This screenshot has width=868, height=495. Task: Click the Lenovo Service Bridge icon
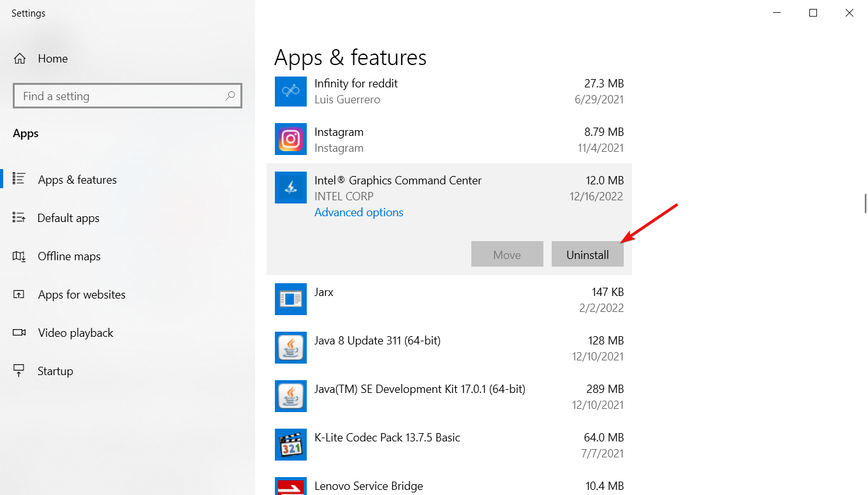tap(291, 486)
